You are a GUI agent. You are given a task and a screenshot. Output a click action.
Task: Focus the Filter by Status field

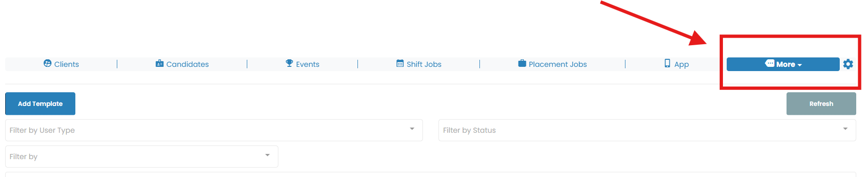[647, 130]
